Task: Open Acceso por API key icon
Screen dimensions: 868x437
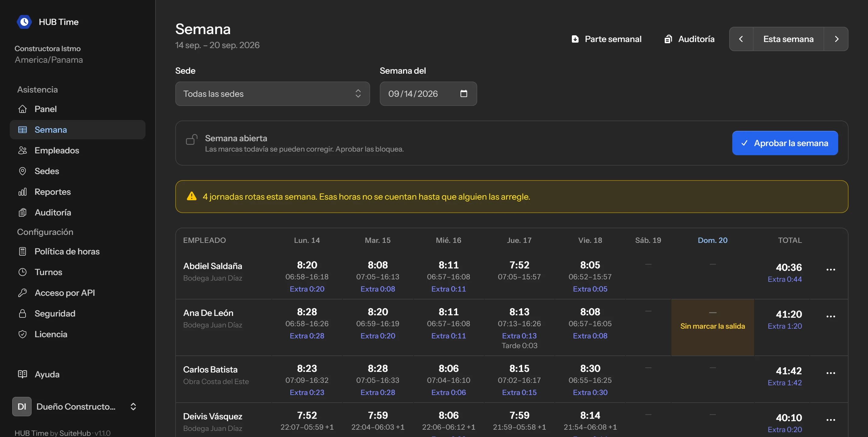Action: [x=23, y=293]
